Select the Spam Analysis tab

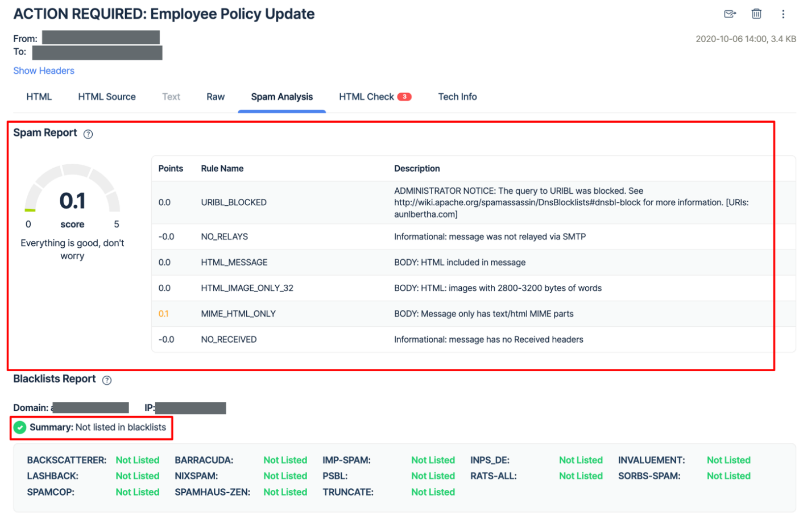click(x=281, y=97)
